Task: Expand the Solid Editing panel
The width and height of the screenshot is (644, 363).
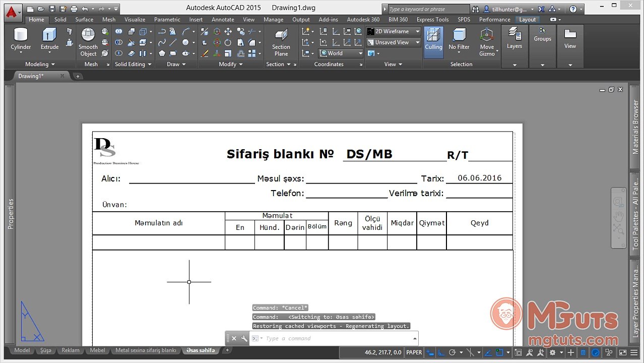Action: (x=133, y=64)
